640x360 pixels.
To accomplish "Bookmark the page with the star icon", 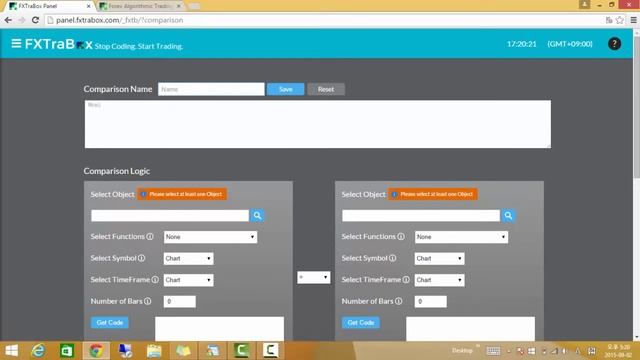I will 620,20.
